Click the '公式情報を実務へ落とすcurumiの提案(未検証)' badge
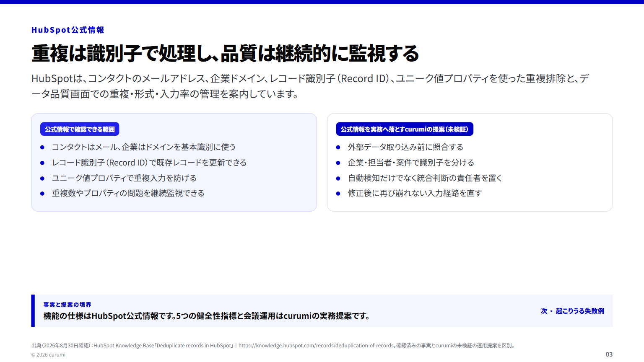This screenshot has height=362, width=644. click(x=405, y=129)
